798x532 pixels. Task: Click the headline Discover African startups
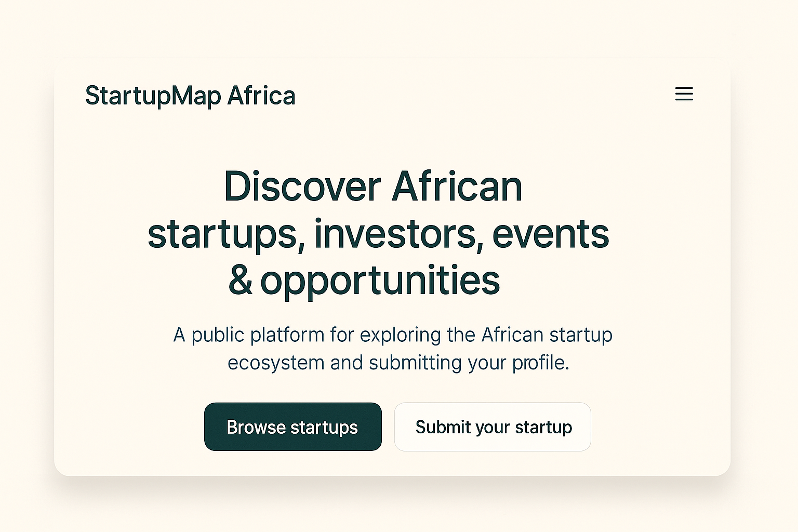[372, 186]
